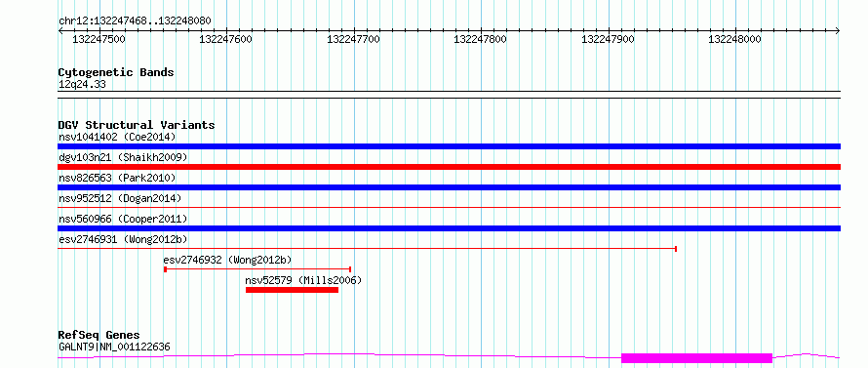
Task: Click the nsv1041402 (Coe2014) blue variant bar
Action: coord(449,146)
